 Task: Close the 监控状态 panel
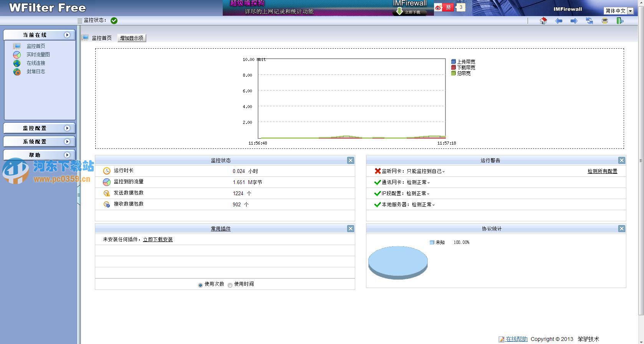pos(351,160)
